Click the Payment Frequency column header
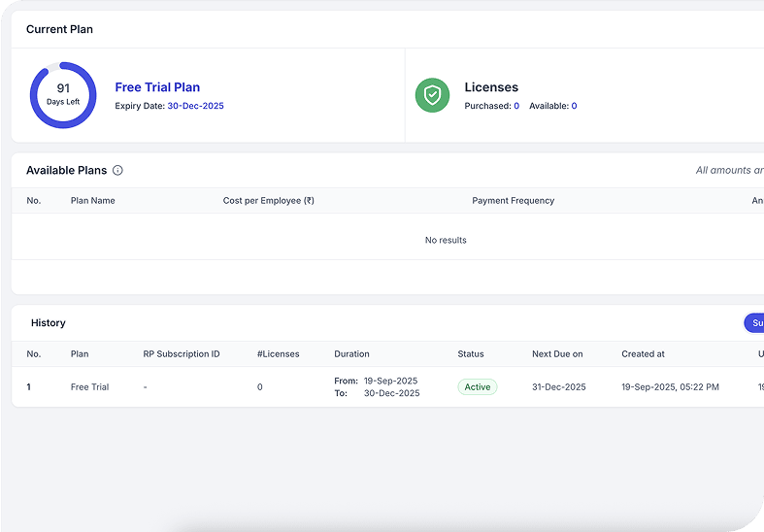The image size is (764, 532). [x=513, y=201]
